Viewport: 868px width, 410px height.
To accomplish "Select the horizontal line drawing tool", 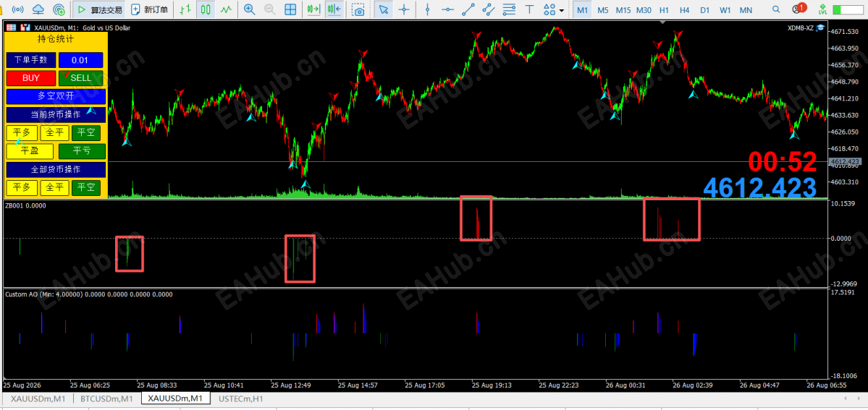I will point(447,9).
